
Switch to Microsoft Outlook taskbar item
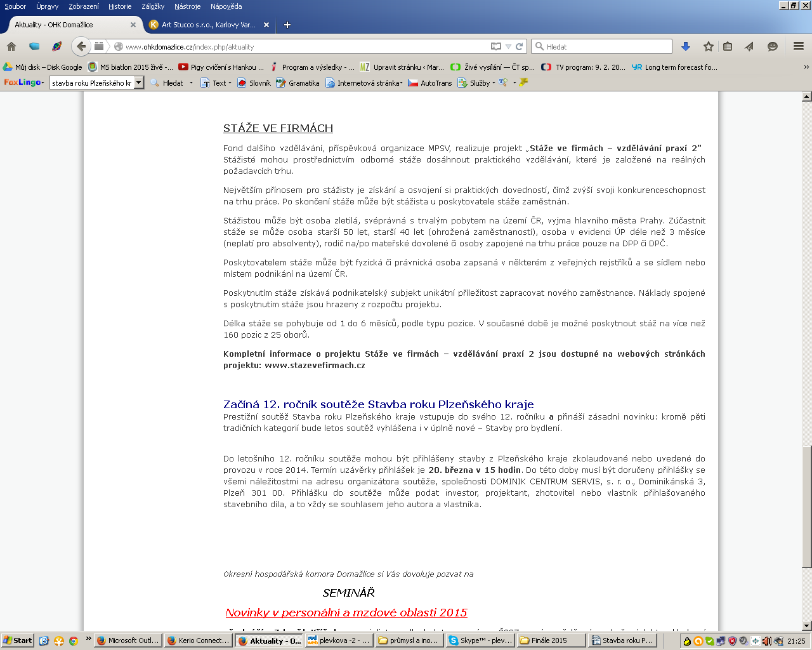[128, 640]
